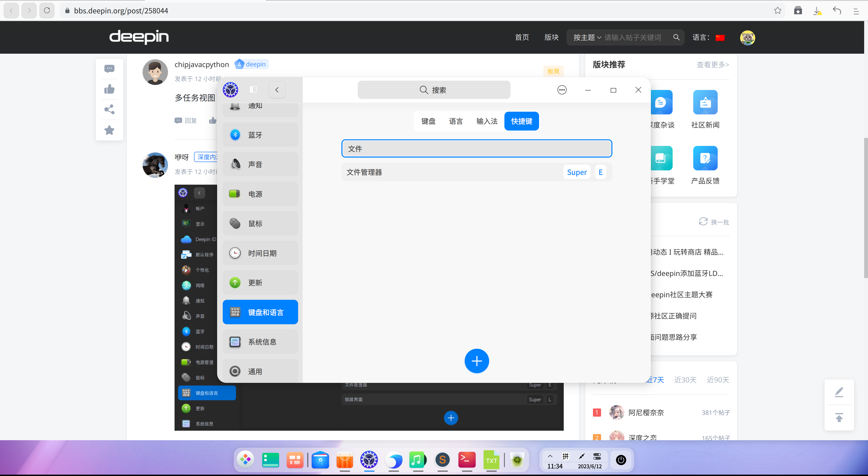Switch to the 键盘 tab
Image resolution: width=868 pixels, height=476 pixels.
[428, 121]
